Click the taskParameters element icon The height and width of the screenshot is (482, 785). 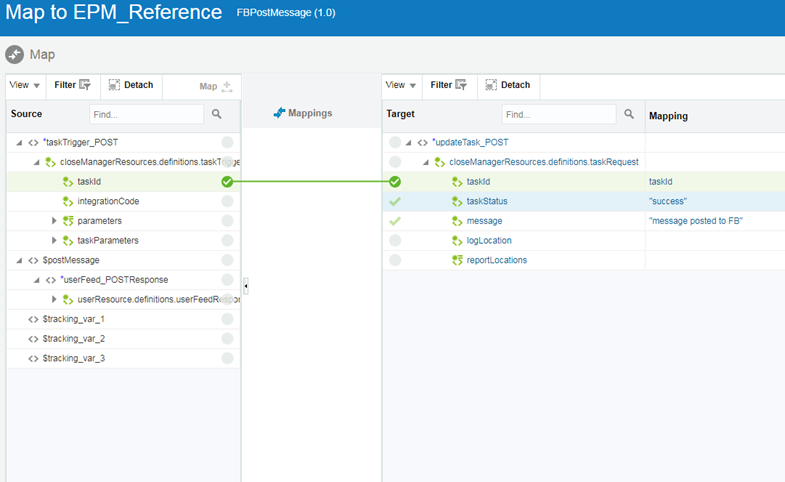click(68, 240)
